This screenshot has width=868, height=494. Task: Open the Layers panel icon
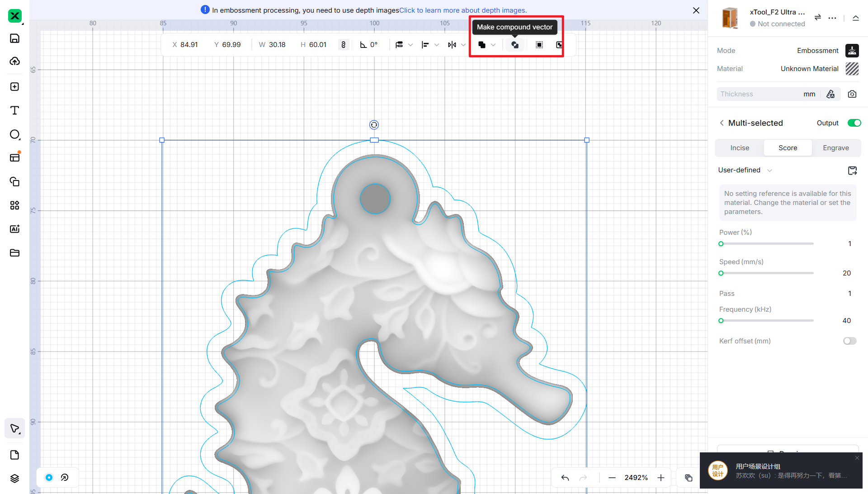pos(14,479)
